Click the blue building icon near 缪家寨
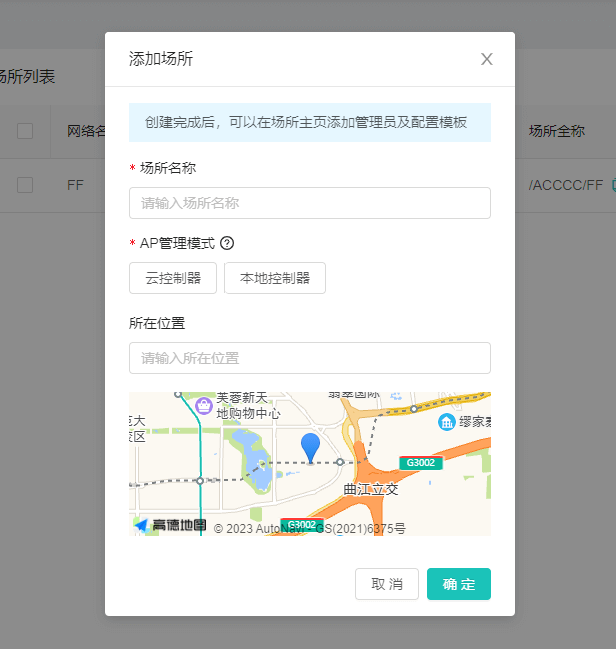The image size is (616, 649). click(x=447, y=422)
